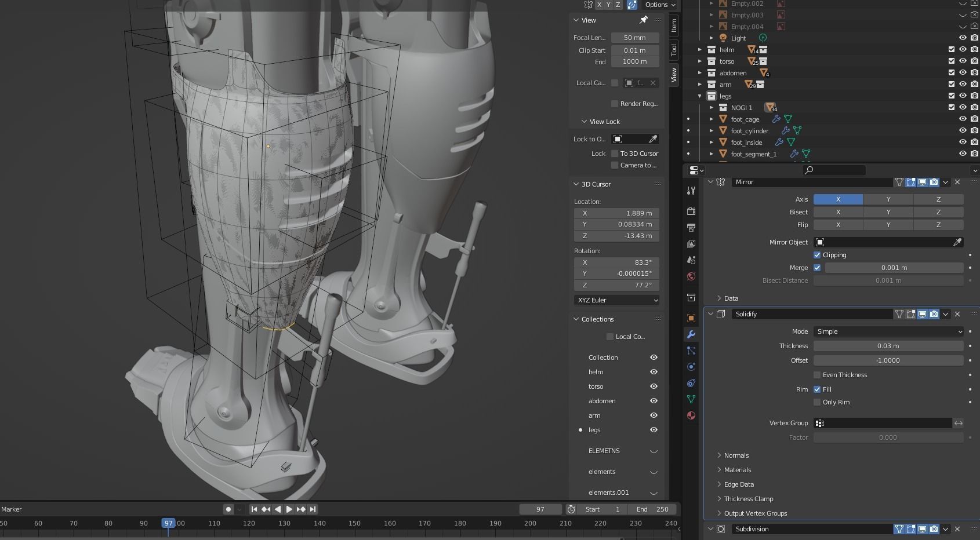Expand the Mirror Data subpanel

point(719,298)
